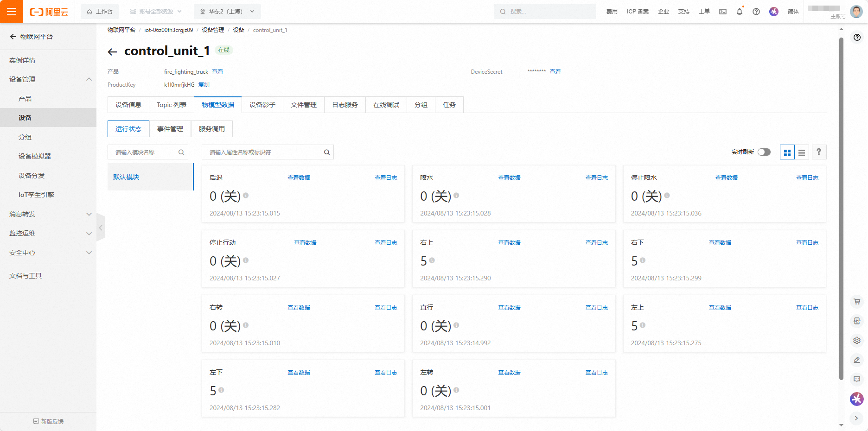Select 设备模拟器 in the left sidebar
868x431 pixels.
pyautogui.click(x=35, y=156)
